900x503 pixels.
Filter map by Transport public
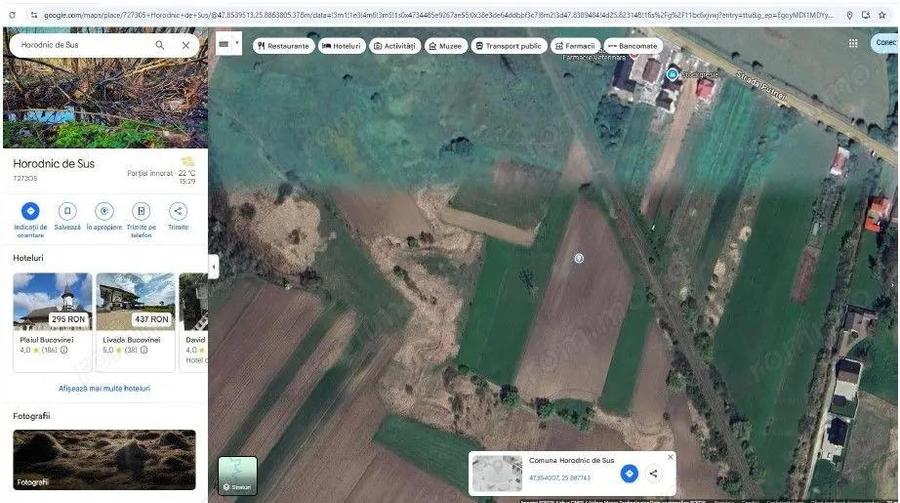(x=508, y=46)
